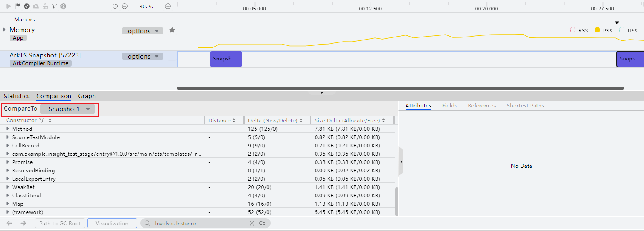Star the Memory track as favorite
Screen dimensions: 644x231
coord(172,30)
